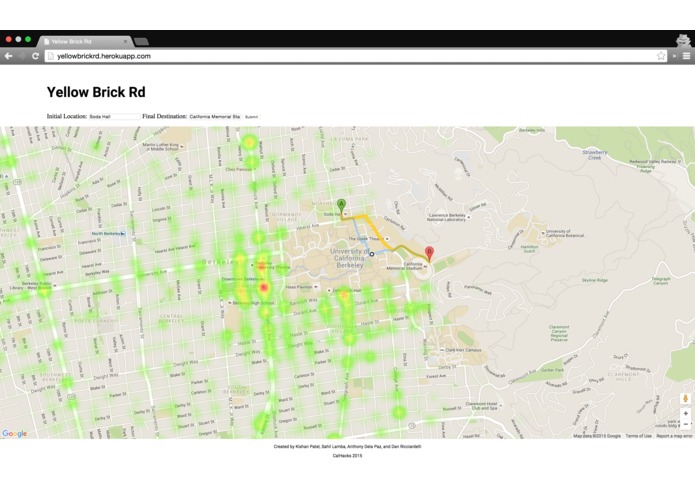The height and width of the screenshot is (494, 695).
Task: Click the Martin Luther King Jr Middle School label
Action: (160, 147)
